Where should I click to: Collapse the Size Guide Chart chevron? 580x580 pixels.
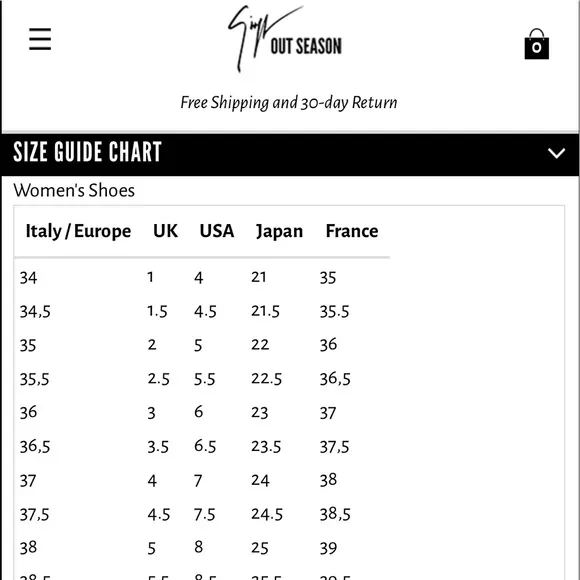(556, 153)
